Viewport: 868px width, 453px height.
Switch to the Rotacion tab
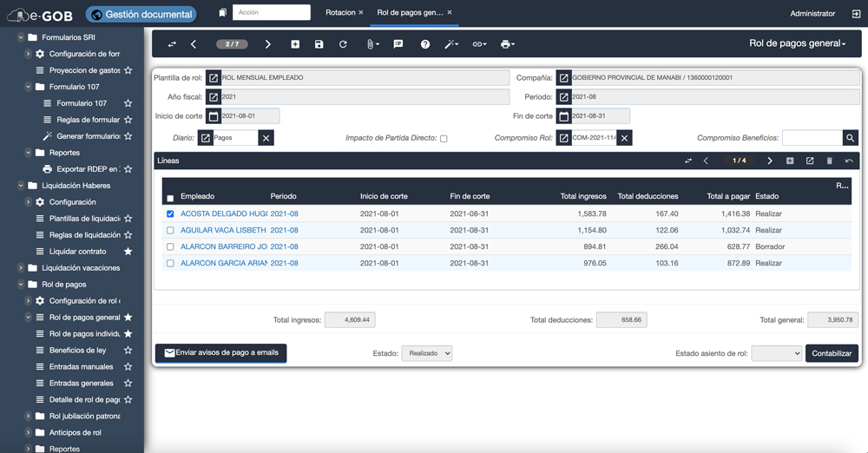(340, 13)
